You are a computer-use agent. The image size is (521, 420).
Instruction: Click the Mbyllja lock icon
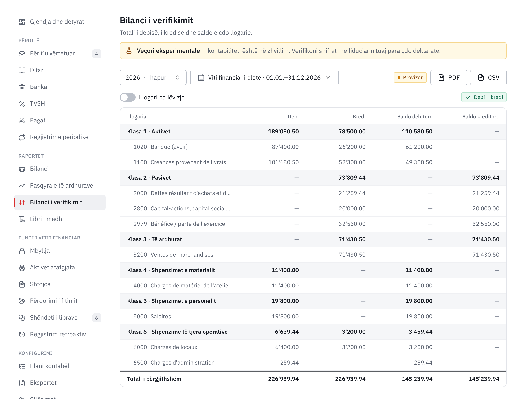[x=22, y=251]
